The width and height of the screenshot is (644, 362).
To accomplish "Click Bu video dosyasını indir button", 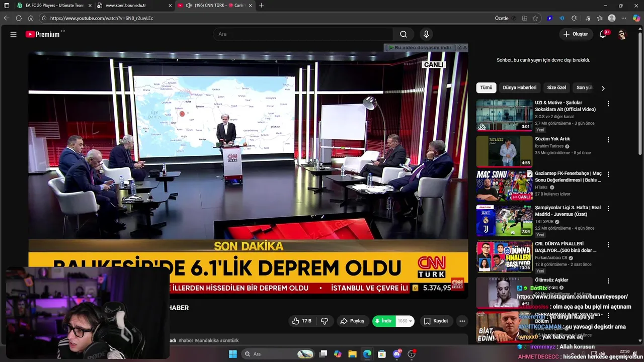I will (x=420, y=47).
